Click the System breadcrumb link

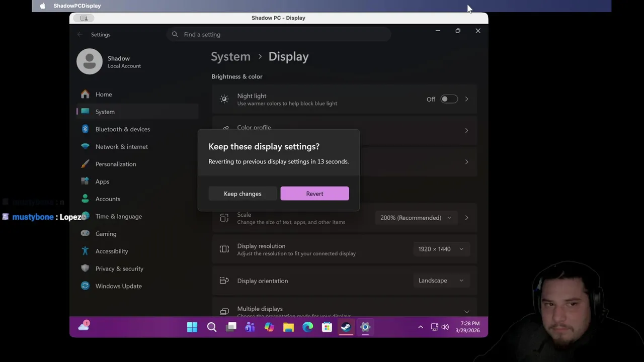pos(230,56)
